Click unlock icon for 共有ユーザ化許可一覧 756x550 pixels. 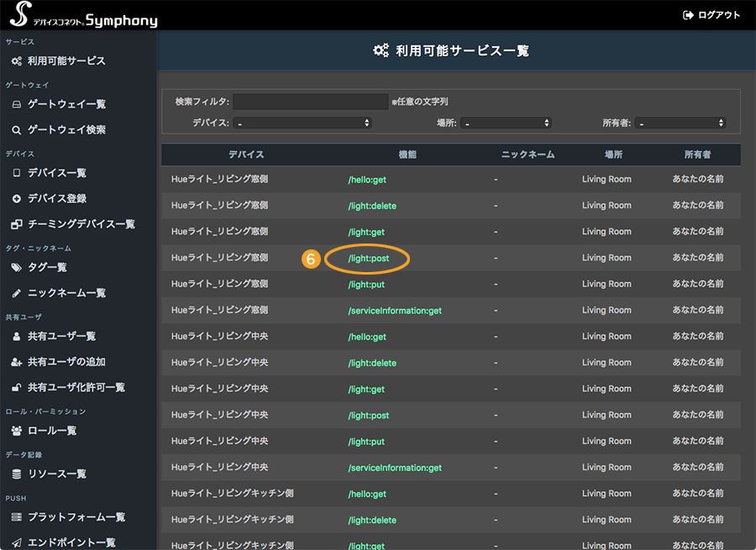[x=17, y=388]
